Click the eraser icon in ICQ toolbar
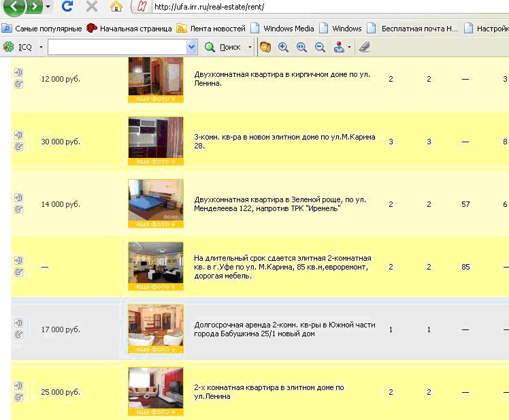This screenshot has width=509, height=420. pos(365,47)
